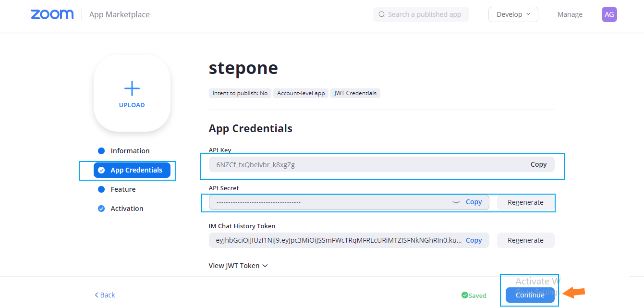This screenshot has width=644, height=308.
Task: Click the App Credentials section heading
Action: (x=251, y=129)
